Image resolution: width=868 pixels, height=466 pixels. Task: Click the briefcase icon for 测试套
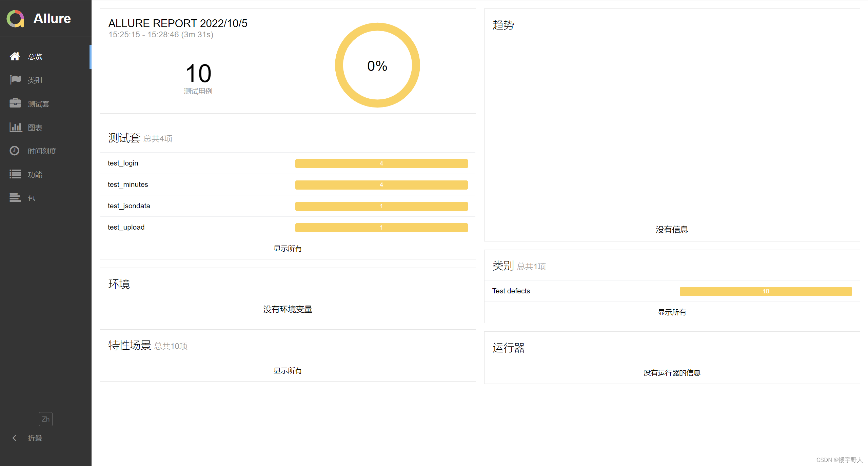click(15, 103)
